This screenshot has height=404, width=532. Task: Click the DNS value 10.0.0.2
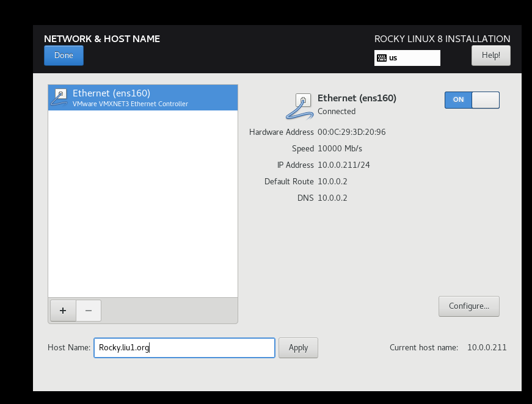332,198
